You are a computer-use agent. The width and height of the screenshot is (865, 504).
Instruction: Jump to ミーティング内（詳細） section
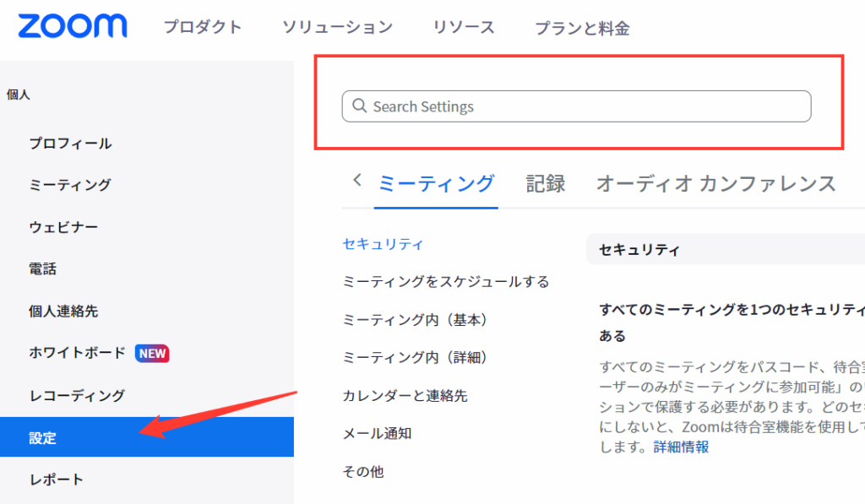coord(415,357)
